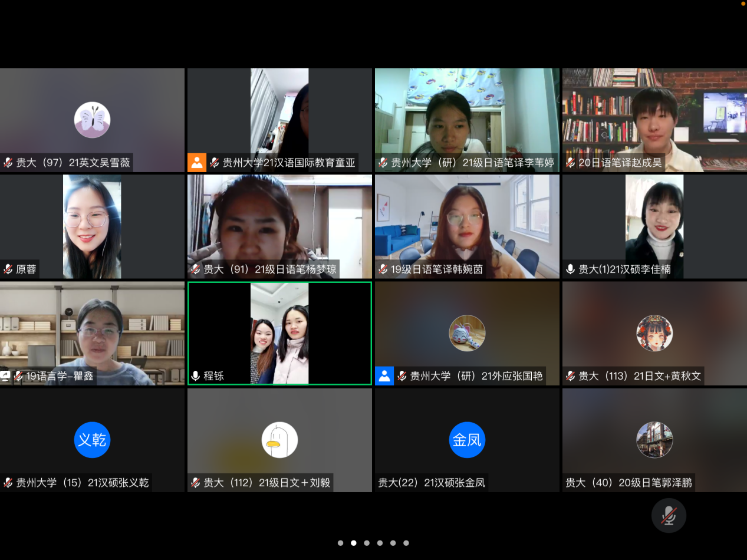Select 赵成昊's video with bookshelf background
This screenshot has height=560, width=747.
tap(654, 120)
